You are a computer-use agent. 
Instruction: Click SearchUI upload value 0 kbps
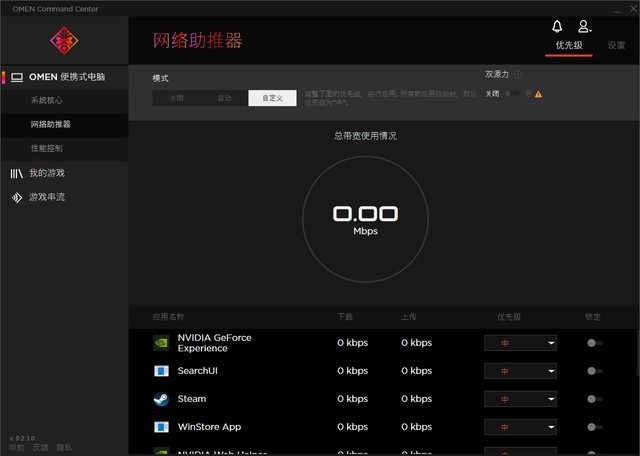tap(417, 371)
